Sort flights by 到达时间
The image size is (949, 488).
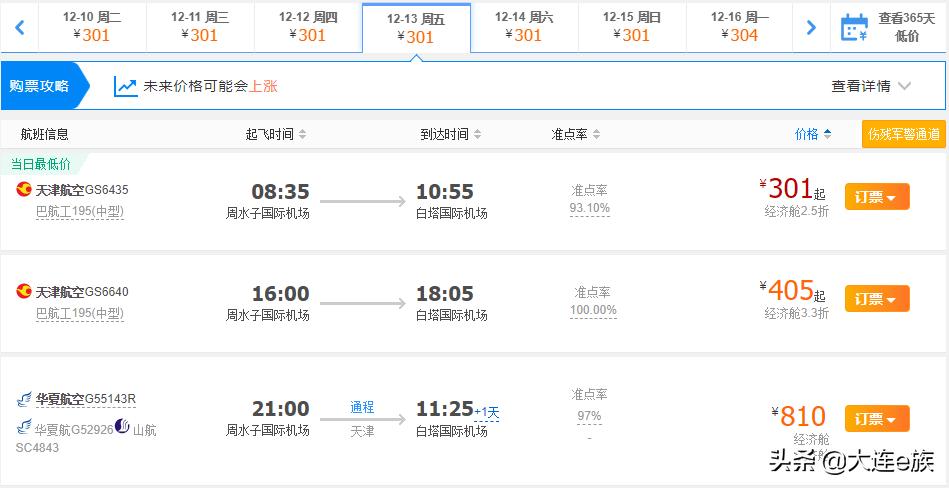(451, 134)
